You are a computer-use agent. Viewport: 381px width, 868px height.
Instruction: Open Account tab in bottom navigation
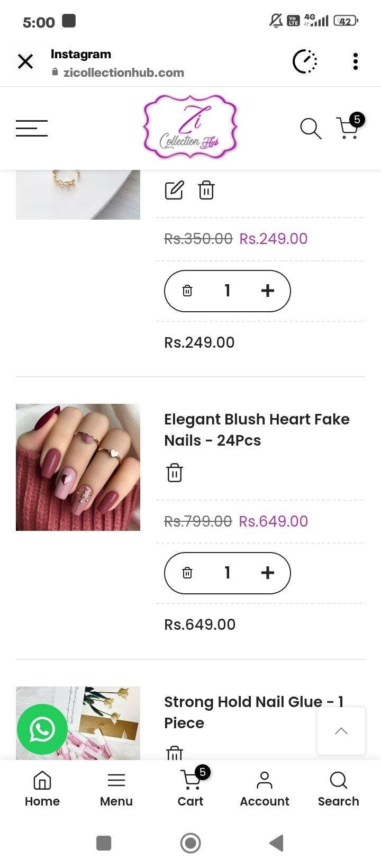[x=265, y=789]
